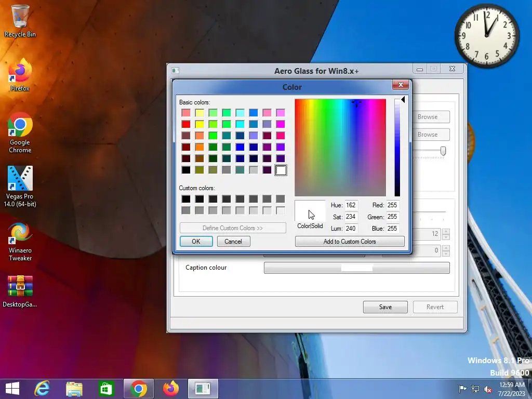532x399 pixels.
Task: Switch to Chrome in the taskbar
Action: point(138,389)
